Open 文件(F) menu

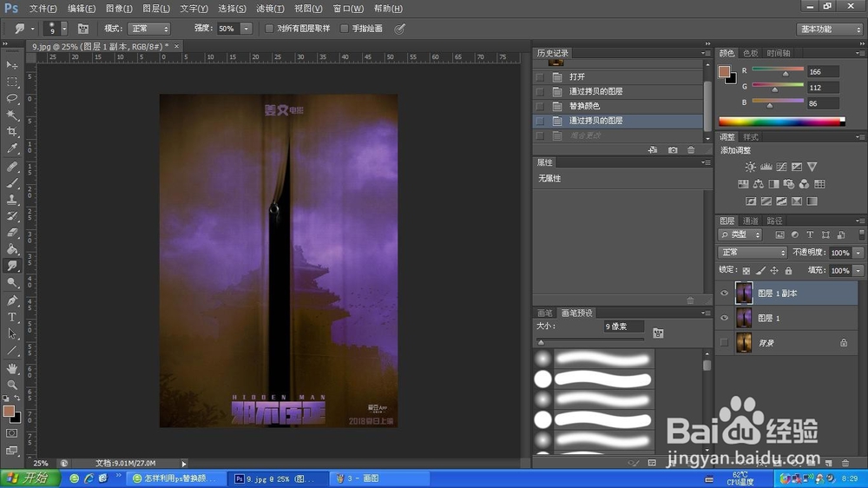(43, 9)
